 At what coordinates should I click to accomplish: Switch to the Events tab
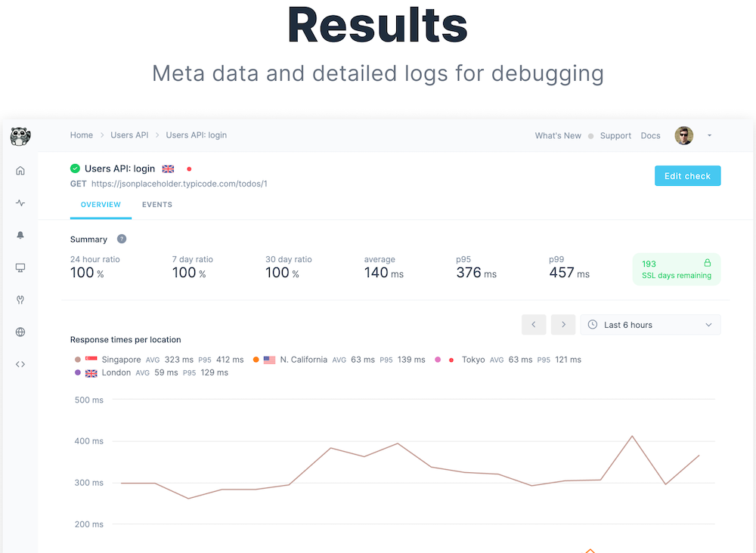pyautogui.click(x=157, y=205)
